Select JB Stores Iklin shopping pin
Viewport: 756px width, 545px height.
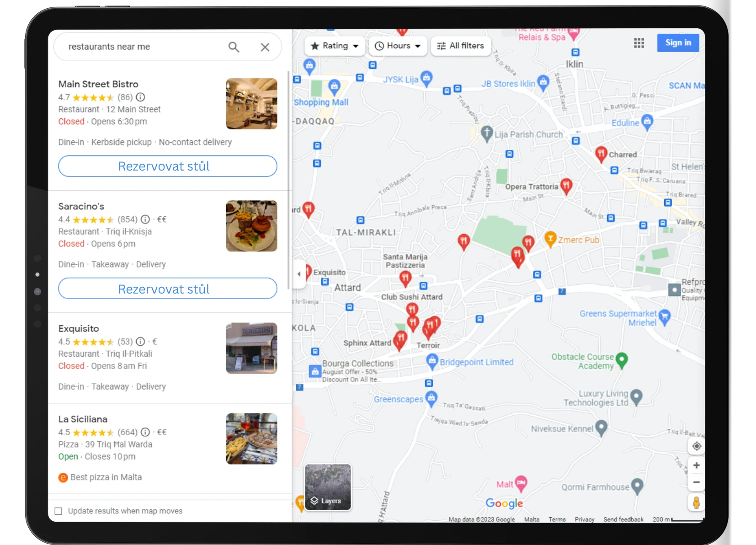click(543, 83)
